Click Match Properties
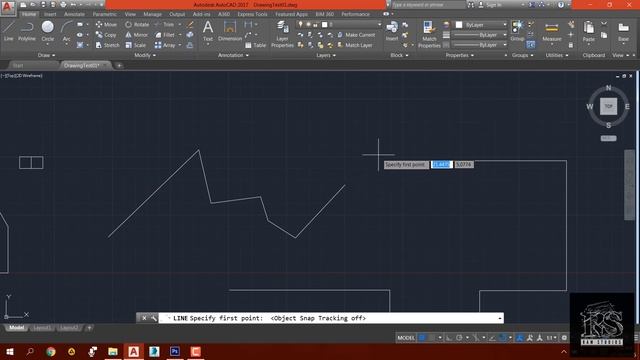The height and width of the screenshot is (360, 640). 429,34
